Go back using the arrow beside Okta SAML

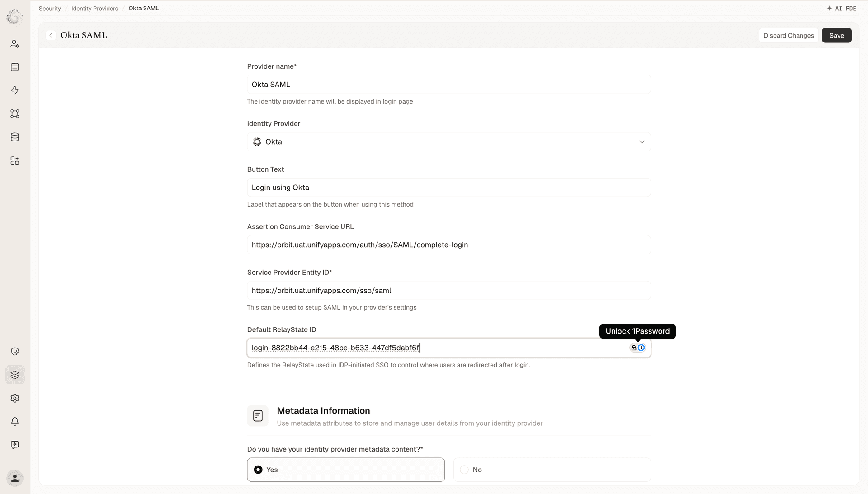point(51,35)
